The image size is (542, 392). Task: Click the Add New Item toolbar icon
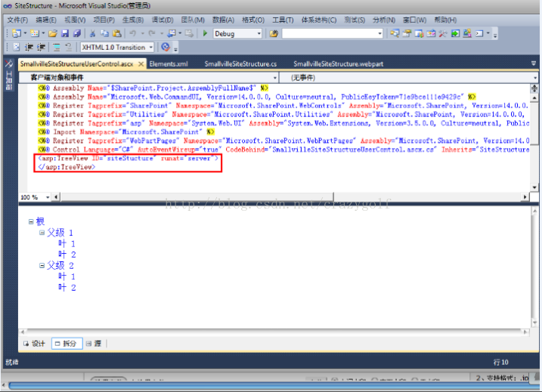(x=34, y=33)
